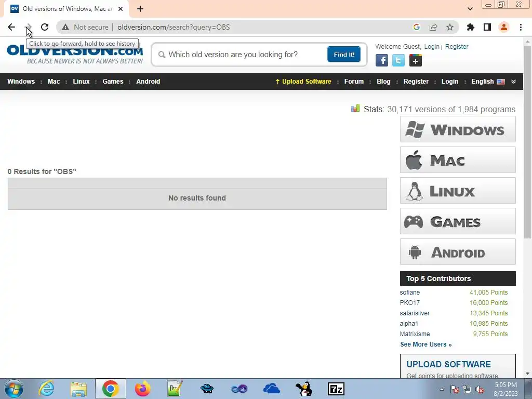Open Android in the navigation bar
Image resolution: width=532 pixels, height=399 pixels.
pyautogui.click(x=148, y=82)
